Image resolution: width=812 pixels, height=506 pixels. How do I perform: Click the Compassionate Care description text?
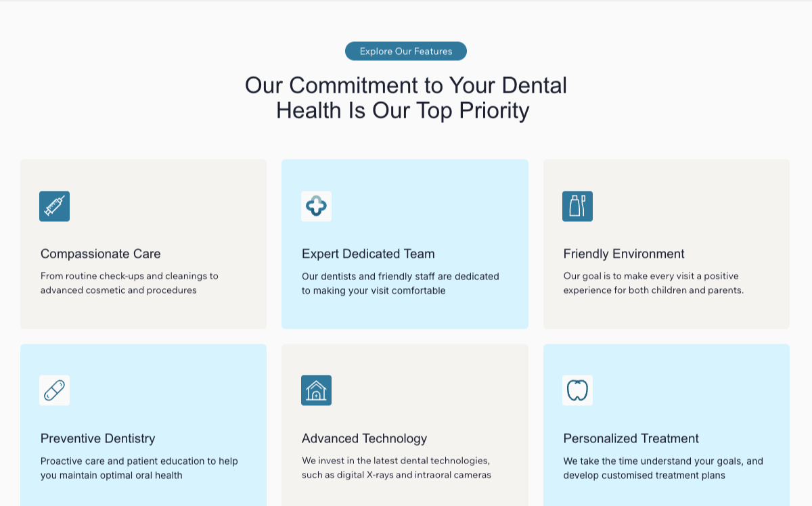click(x=129, y=283)
